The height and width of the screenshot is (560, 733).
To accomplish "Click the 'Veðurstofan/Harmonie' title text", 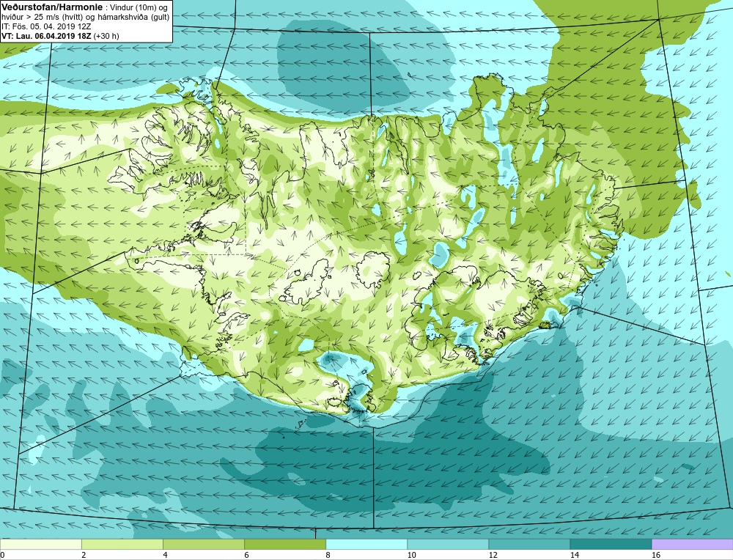I will point(51,7).
